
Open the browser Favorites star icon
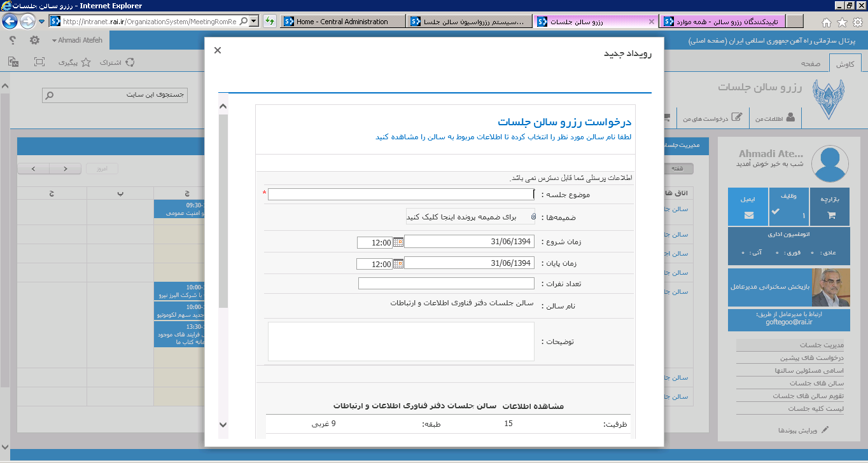[841, 22]
